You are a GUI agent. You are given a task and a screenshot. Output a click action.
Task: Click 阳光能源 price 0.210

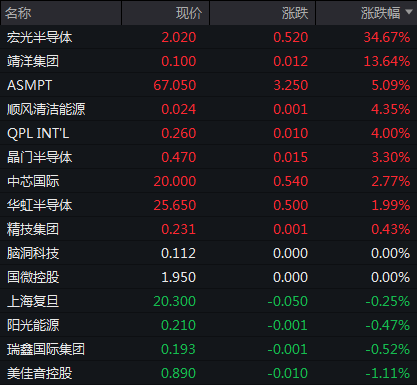[179, 325]
